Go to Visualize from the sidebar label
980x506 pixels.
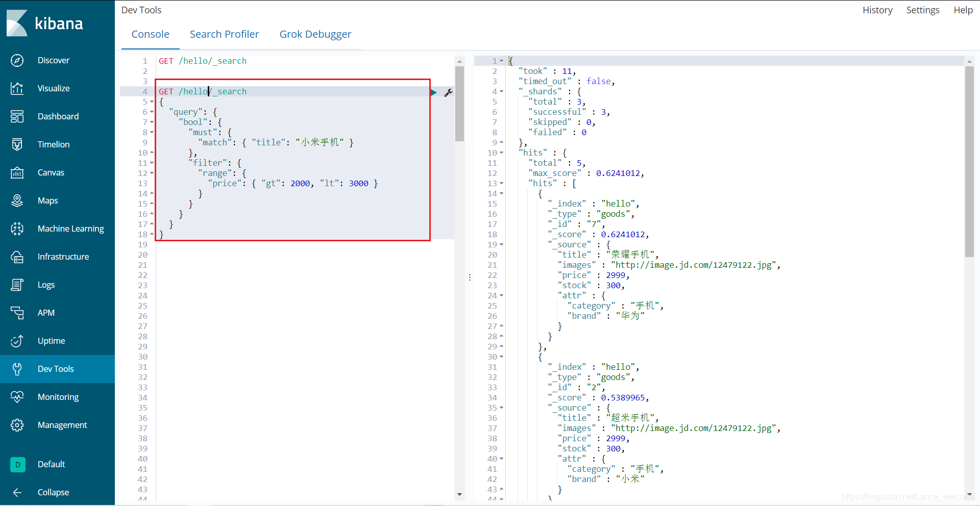pos(54,88)
